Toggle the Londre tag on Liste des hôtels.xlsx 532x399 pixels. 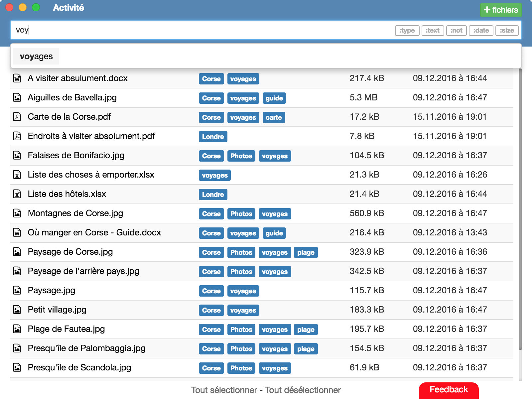point(213,194)
